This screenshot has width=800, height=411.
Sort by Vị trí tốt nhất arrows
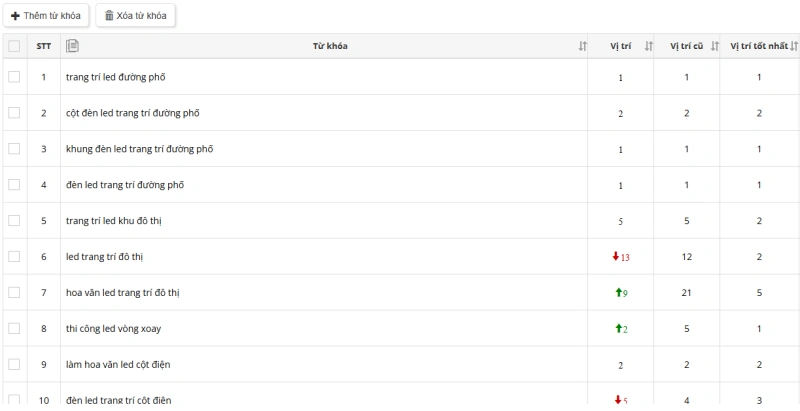tap(794, 47)
